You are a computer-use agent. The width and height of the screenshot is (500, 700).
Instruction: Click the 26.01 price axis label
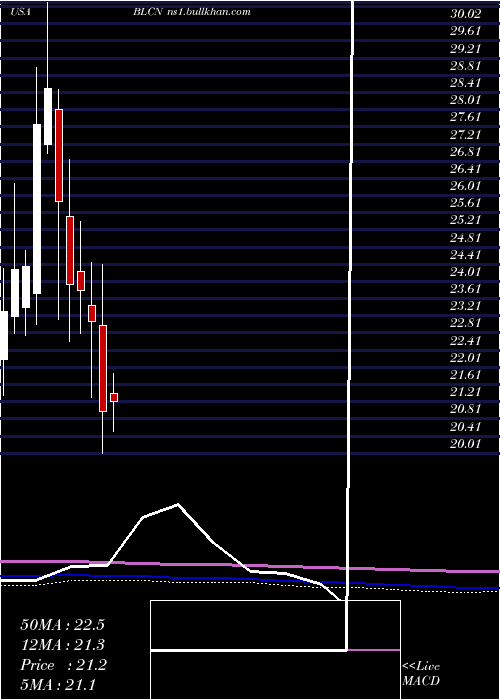[x=466, y=186]
